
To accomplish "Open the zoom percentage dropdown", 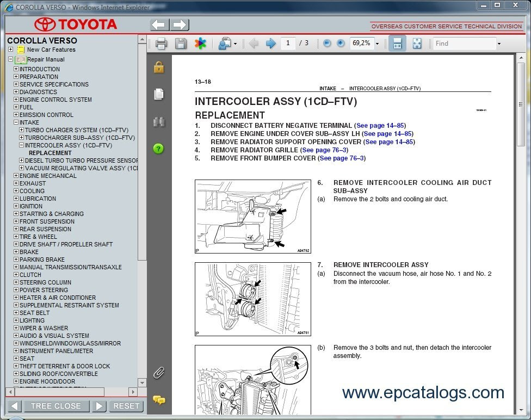I will pos(377,44).
